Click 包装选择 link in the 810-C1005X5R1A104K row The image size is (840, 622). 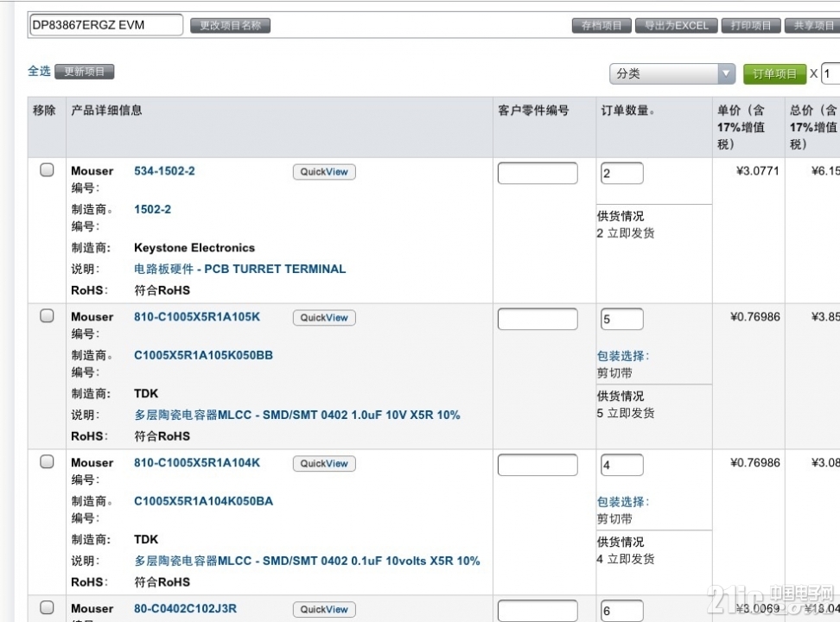tap(623, 501)
